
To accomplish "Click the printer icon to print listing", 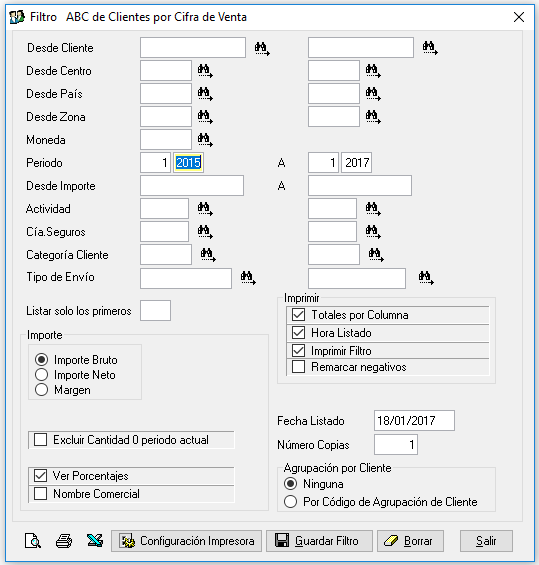I will pos(64,541).
